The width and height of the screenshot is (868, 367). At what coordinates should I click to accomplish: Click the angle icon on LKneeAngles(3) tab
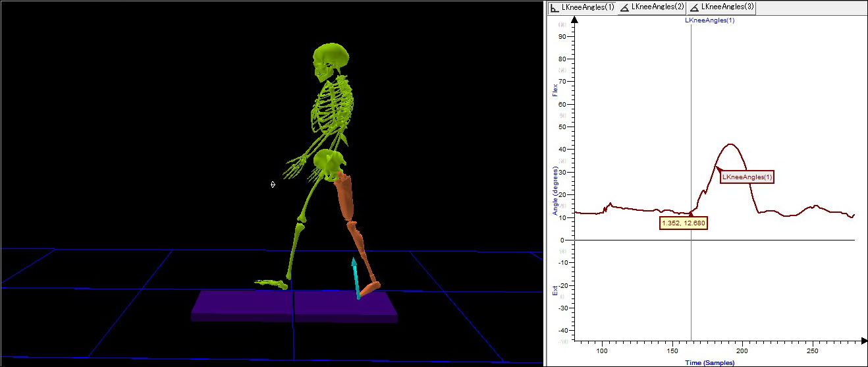[x=694, y=7]
